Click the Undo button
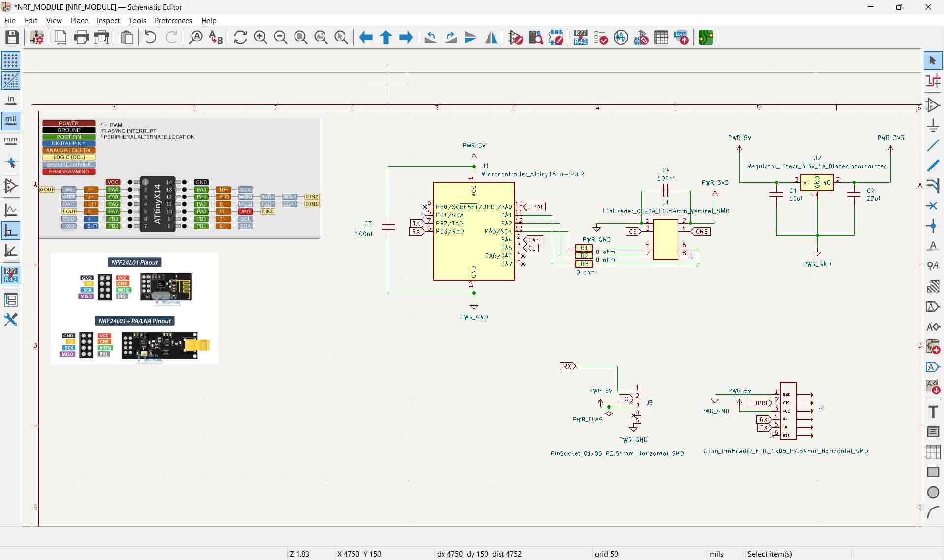Image resolution: width=944 pixels, height=560 pixels. click(150, 38)
